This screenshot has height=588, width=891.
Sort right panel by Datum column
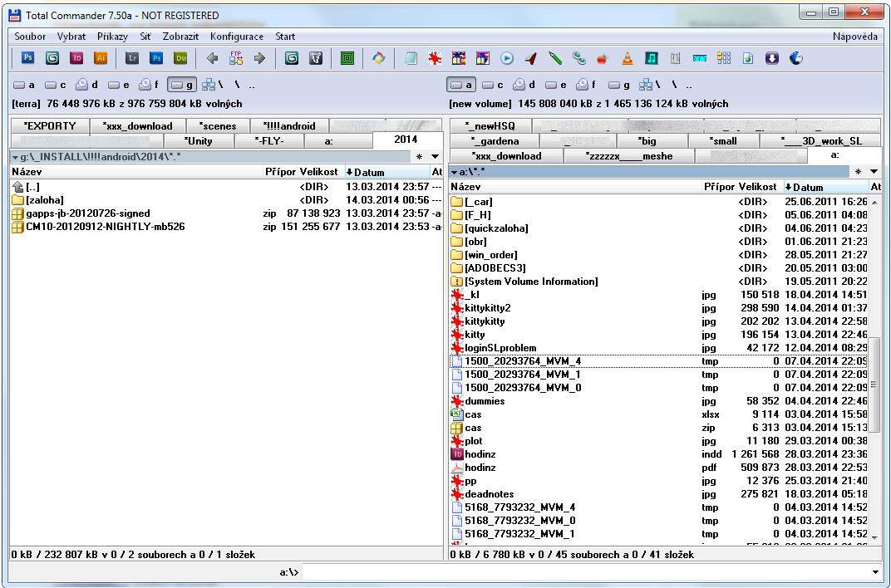826,187
